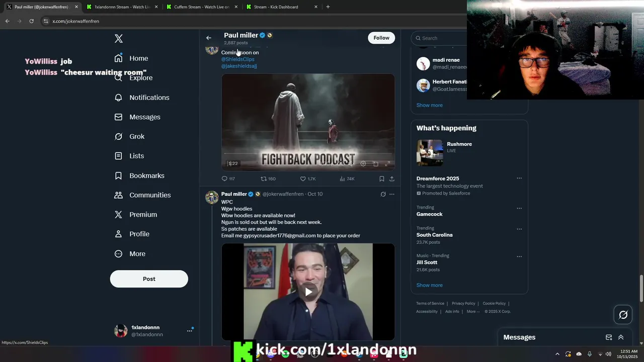644x362 pixels.
Task: Click the page vertical scrollbar
Action: click(x=641, y=289)
